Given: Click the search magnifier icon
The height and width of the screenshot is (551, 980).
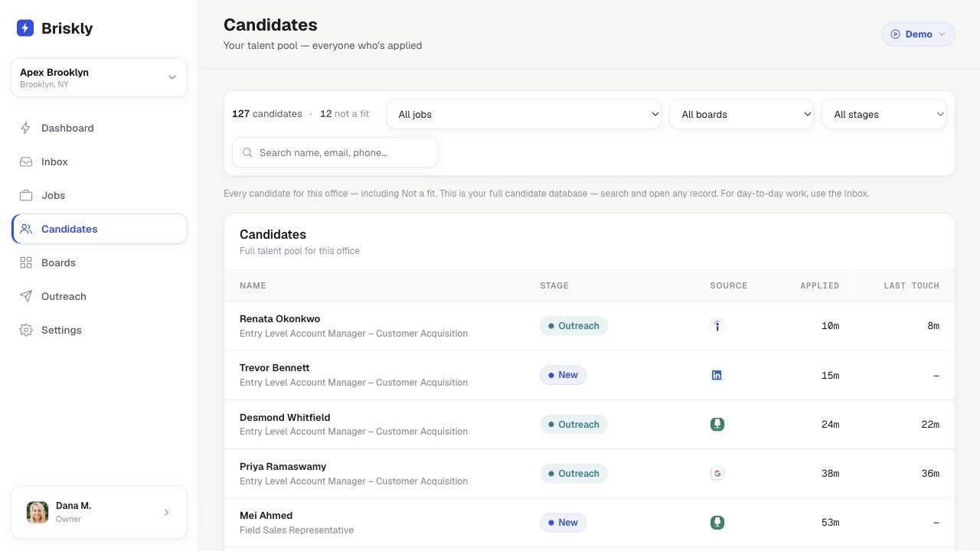Looking at the screenshot, I should coord(247,152).
